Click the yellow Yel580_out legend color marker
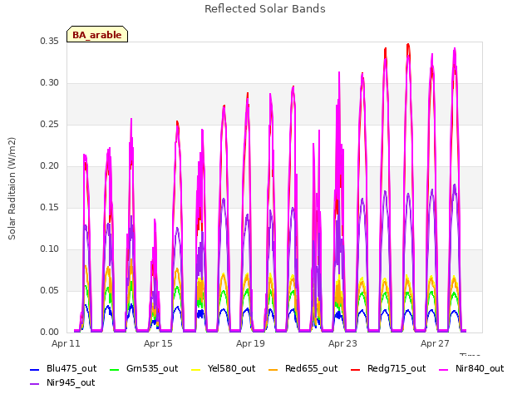The image size is (532, 399). tap(196, 369)
